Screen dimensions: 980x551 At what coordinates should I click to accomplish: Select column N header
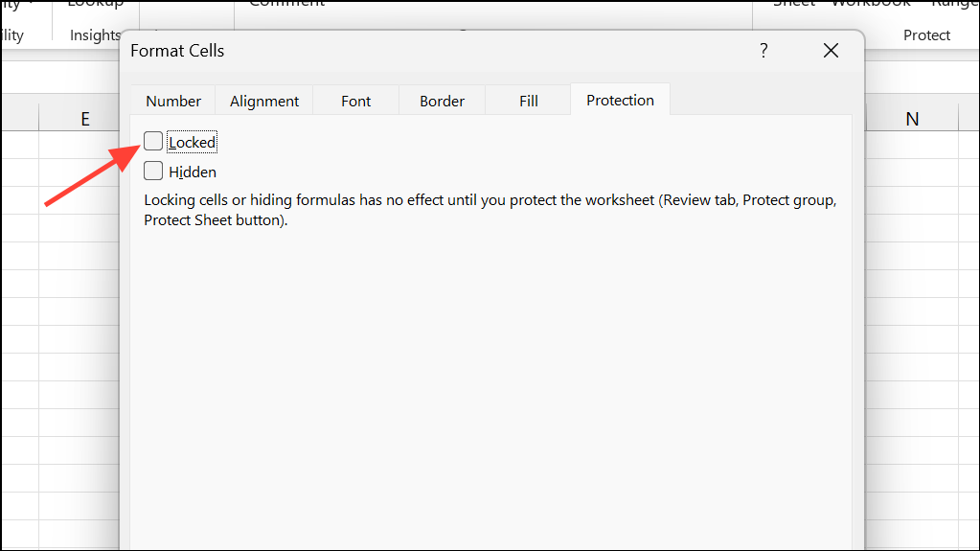point(912,119)
